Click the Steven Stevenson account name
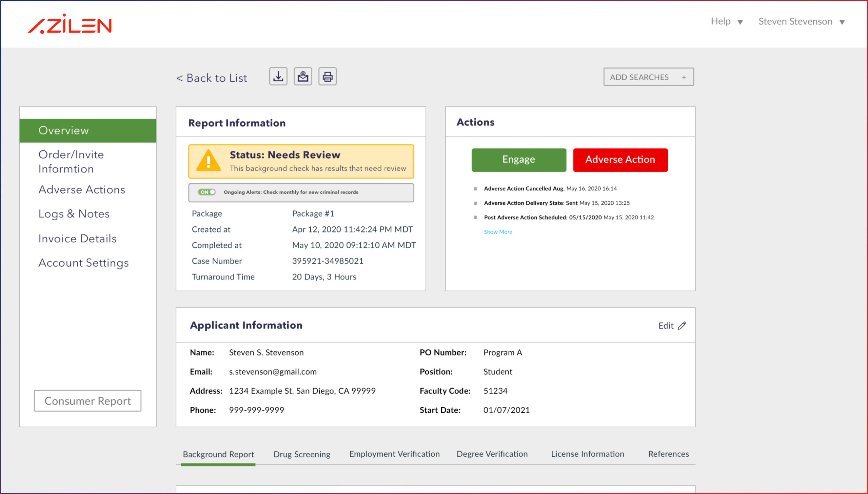Image resolution: width=868 pixels, height=494 pixels. point(795,22)
